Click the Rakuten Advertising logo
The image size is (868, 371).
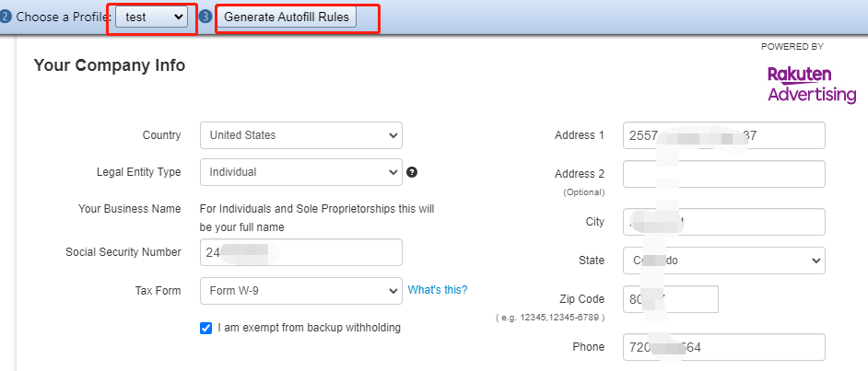click(812, 85)
